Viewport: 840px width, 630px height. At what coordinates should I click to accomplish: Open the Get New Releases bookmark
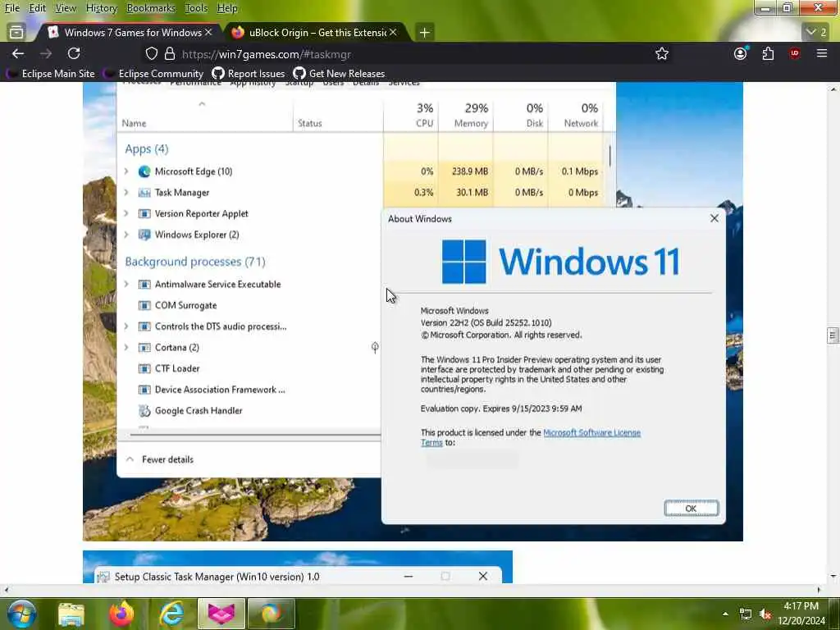click(339, 73)
